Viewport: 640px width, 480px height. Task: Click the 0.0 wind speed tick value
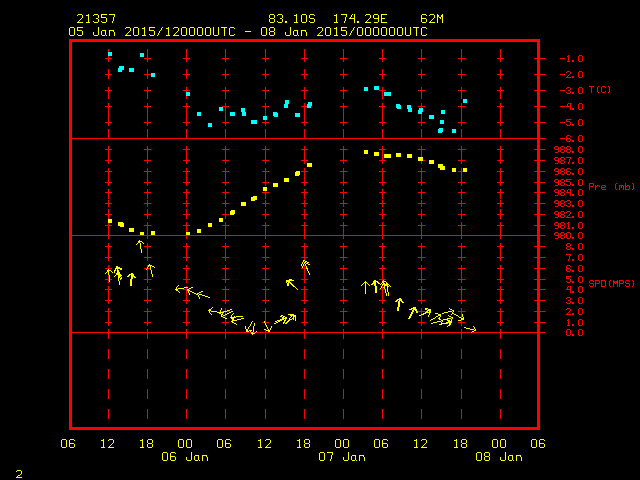(574, 333)
